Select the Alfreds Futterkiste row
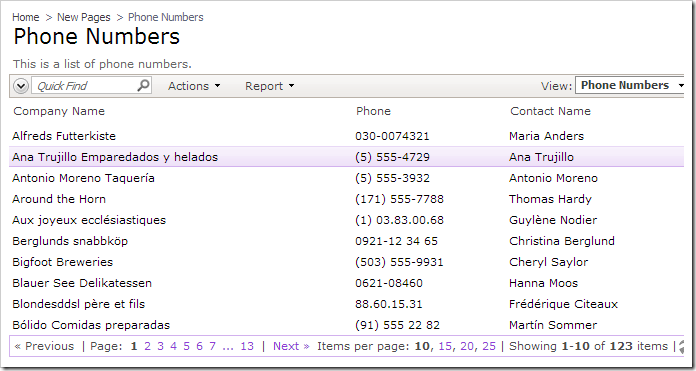The height and width of the screenshot is (371, 696). [346, 136]
